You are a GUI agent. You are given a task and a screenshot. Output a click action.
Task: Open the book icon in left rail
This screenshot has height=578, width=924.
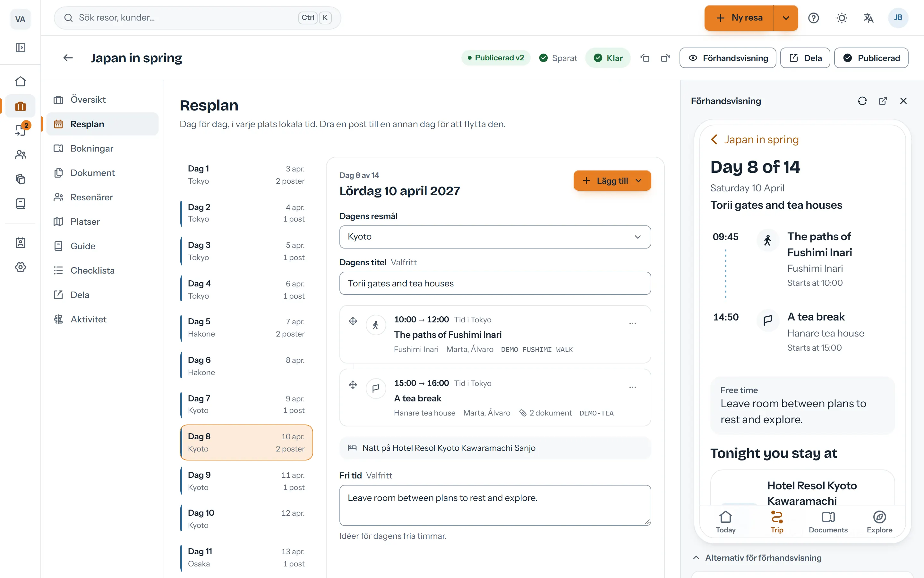[x=20, y=203]
